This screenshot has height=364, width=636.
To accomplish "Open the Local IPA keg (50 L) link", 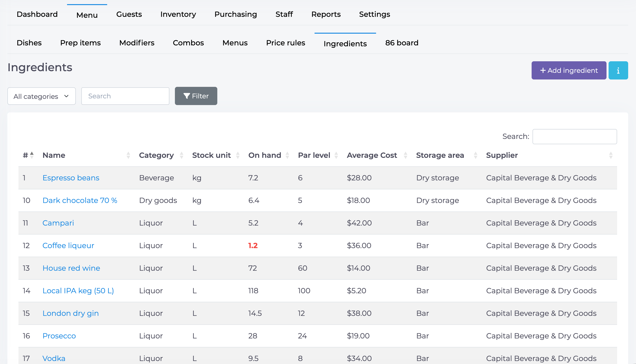I will (x=78, y=291).
